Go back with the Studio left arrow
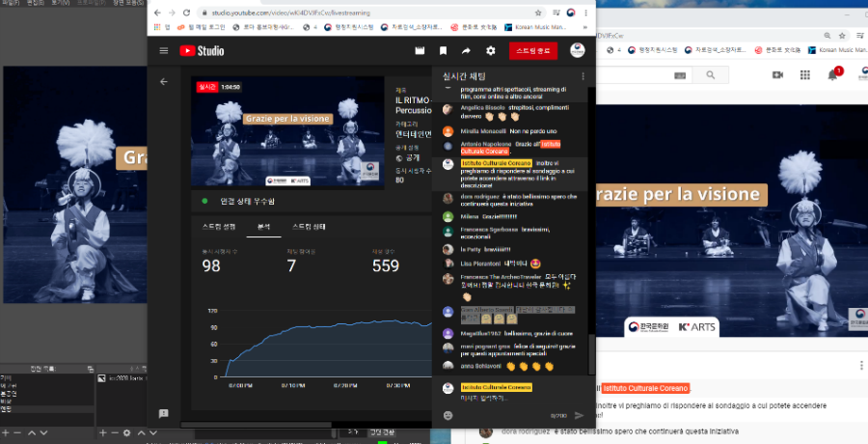This screenshot has width=868, height=444. coord(163,81)
